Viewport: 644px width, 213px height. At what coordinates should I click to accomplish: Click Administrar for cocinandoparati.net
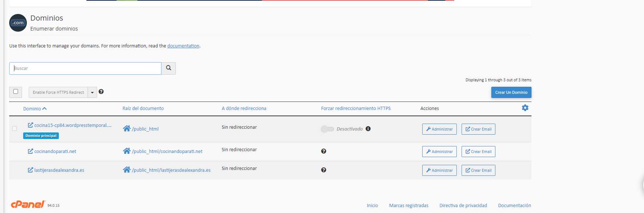[x=440, y=152]
